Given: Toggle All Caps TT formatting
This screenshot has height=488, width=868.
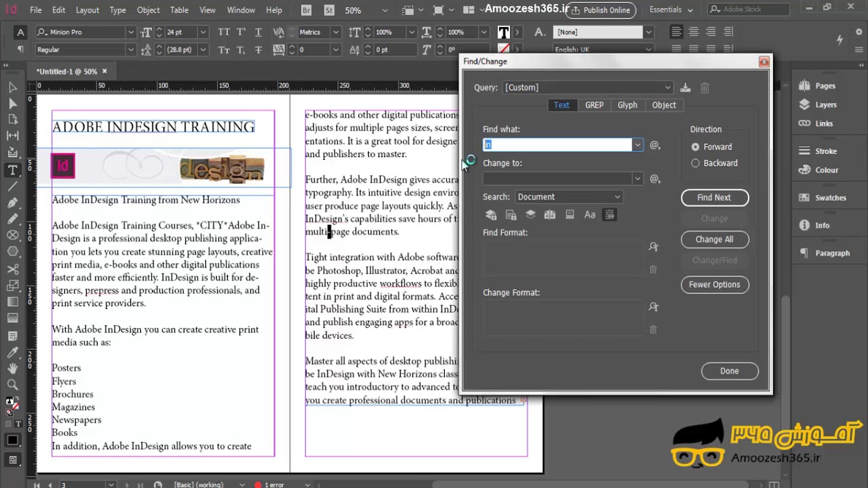Looking at the screenshot, I should click(x=224, y=33).
